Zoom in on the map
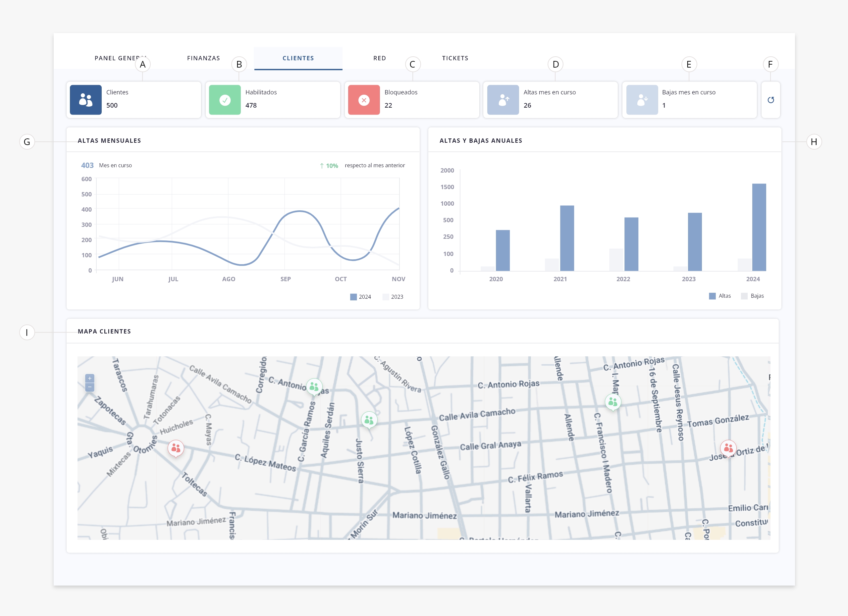This screenshot has width=848, height=616. pos(90,378)
